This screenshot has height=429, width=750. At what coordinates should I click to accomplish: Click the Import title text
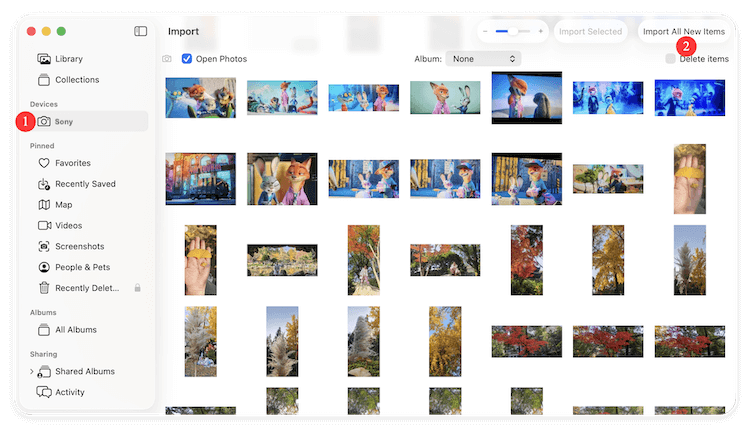[183, 32]
